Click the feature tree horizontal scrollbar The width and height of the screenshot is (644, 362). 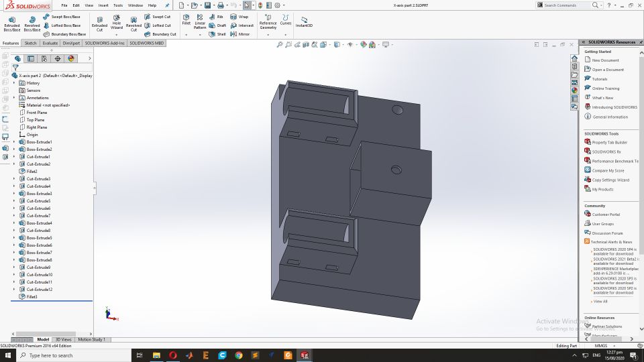pyautogui.click(x=46, y=334)
